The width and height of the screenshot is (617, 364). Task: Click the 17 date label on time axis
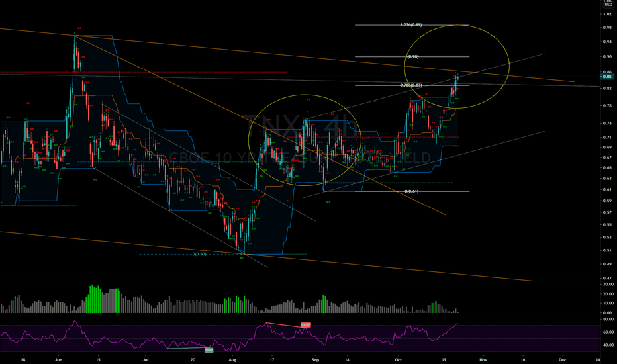coord(272,359)
